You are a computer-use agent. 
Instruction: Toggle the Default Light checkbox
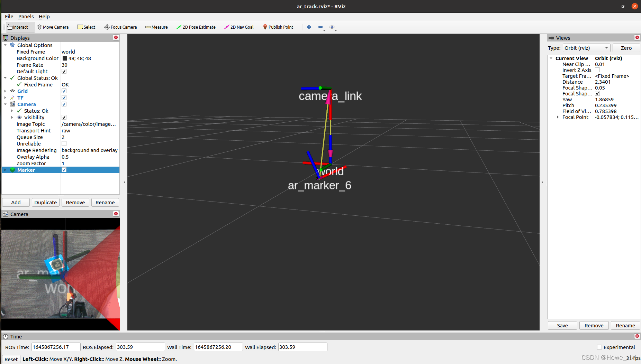pyautogui.click(x=64, y=71)
